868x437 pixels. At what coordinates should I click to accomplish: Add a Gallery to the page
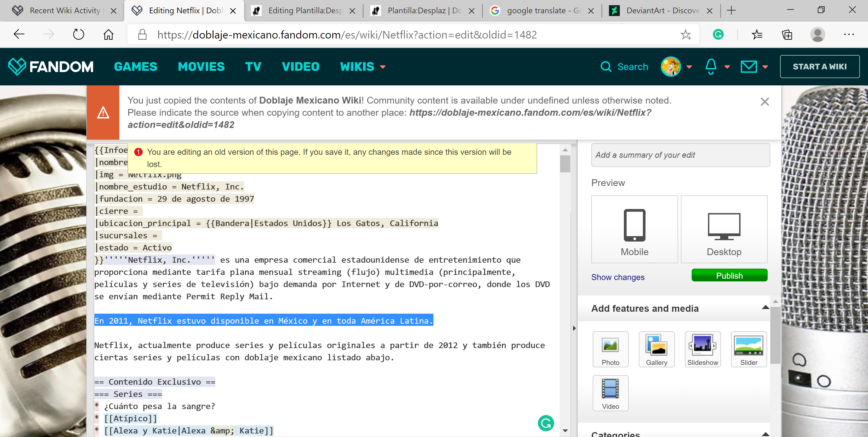656,349
